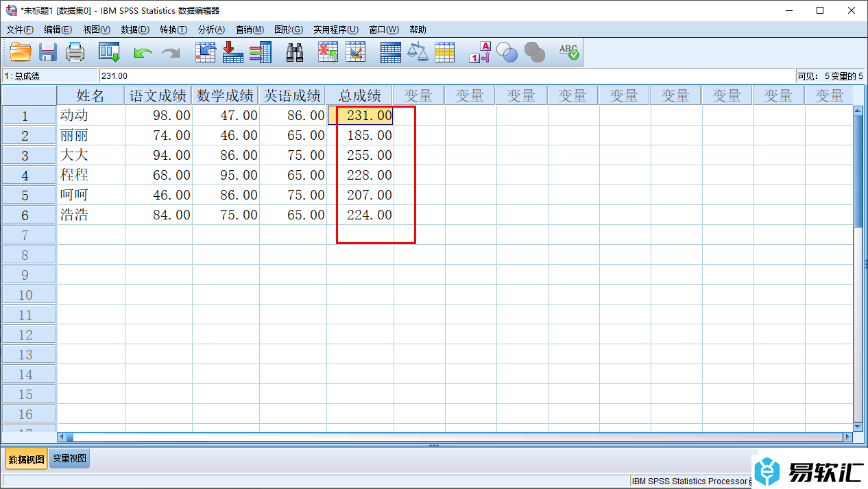Click the name cell 呵呵
The width and height of the screenshot is (868, 489).
pos(91,195)
